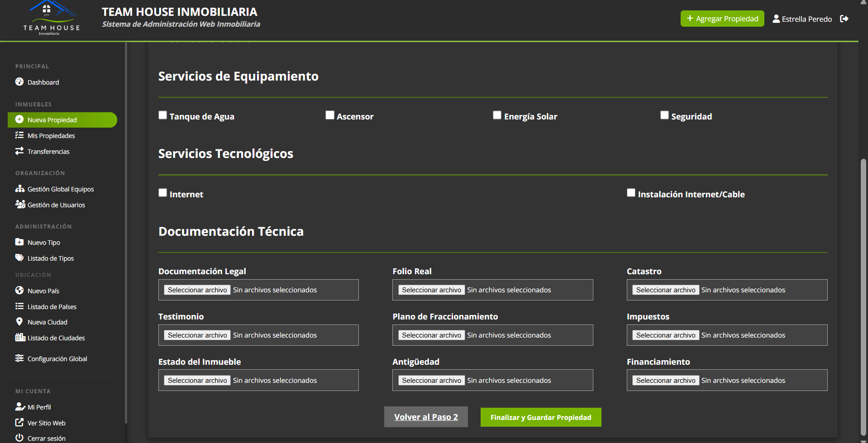Click the page's vertical scrollbar
The width and height of the screenshot is (868, 443).
tap(863, 294)
